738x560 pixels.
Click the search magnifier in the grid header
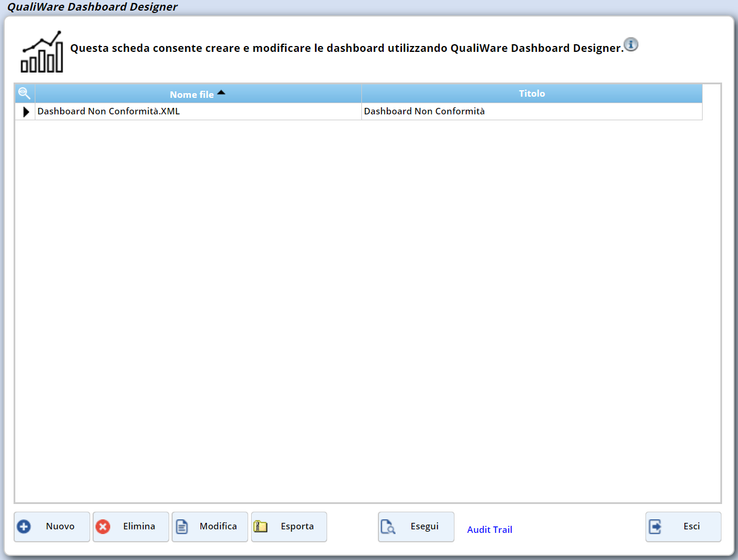24,93
